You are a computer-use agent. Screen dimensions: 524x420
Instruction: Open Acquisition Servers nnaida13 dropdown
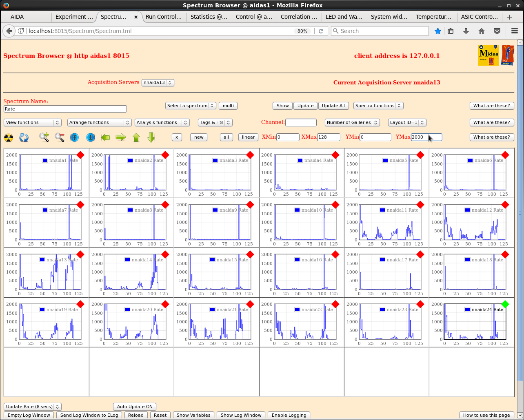pos(158,83)
